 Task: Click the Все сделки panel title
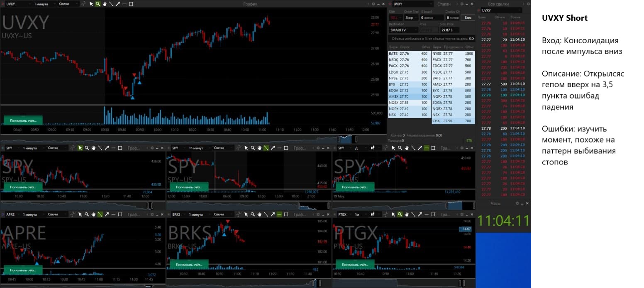click(x=498, y=4)
